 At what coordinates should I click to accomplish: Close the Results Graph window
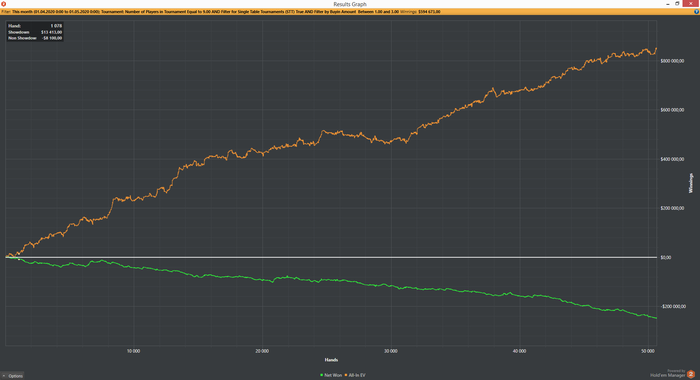pos(691,4)
